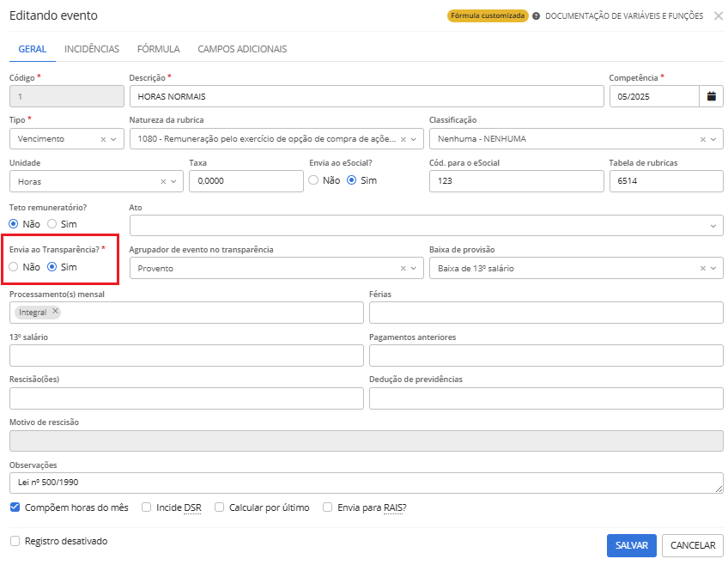Click the documentation help question mark icon
This screenshot has width=728, height=565.
click(x=536, y=16)
